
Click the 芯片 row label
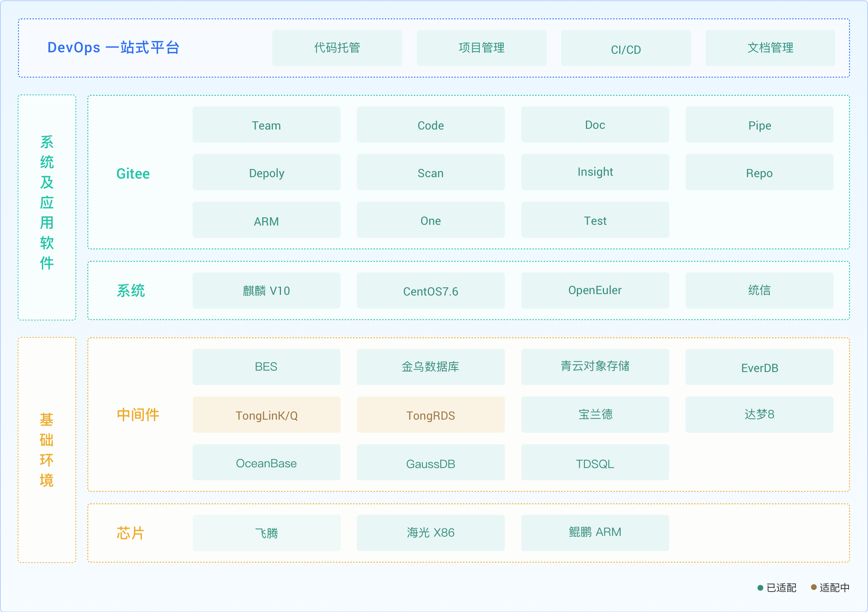[130, 533]
